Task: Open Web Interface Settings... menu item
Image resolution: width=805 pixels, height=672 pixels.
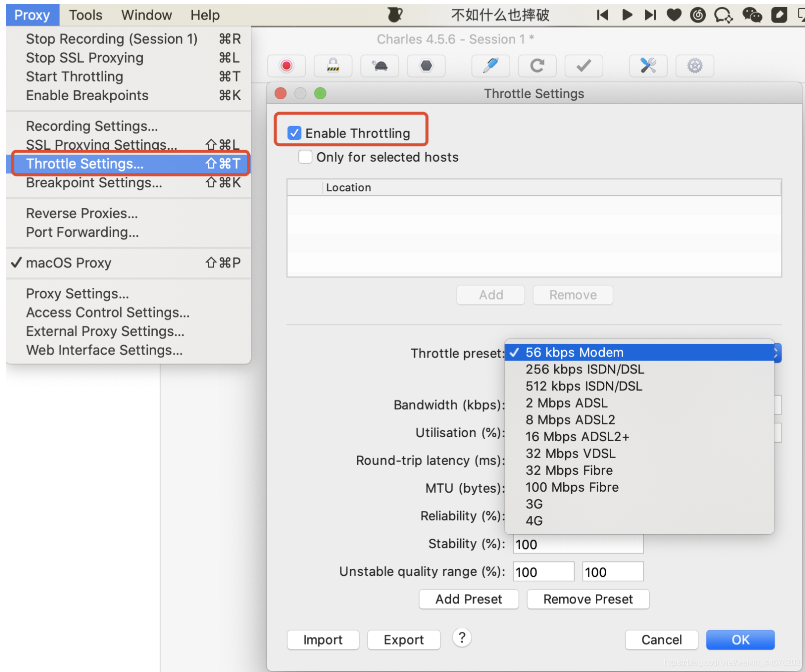Action: click(128, 350)
